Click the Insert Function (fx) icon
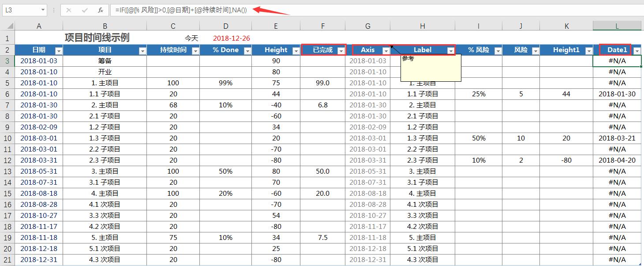Viewport: 644px width, 266px height. pos(101,9)
